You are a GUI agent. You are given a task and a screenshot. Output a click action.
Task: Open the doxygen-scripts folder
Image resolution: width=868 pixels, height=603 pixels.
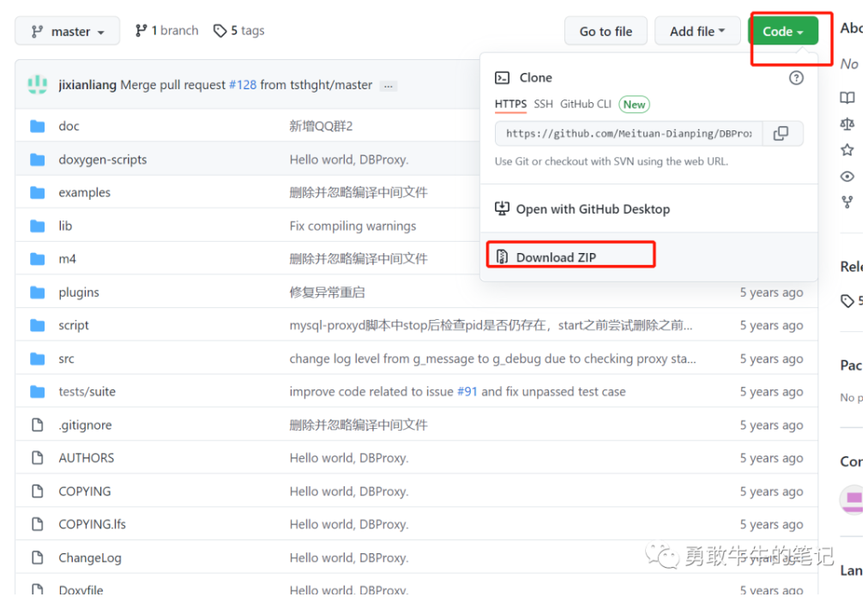click(x=103, y=160)
